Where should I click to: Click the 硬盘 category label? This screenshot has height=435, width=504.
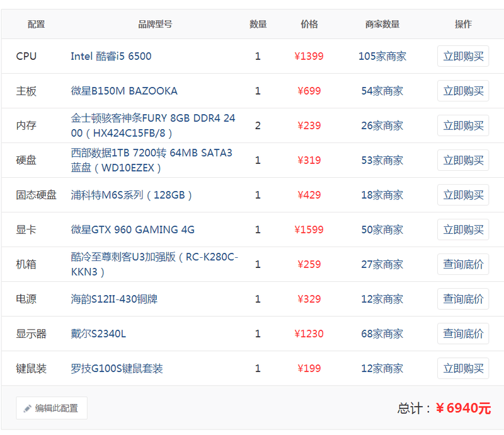coord(26,160)
